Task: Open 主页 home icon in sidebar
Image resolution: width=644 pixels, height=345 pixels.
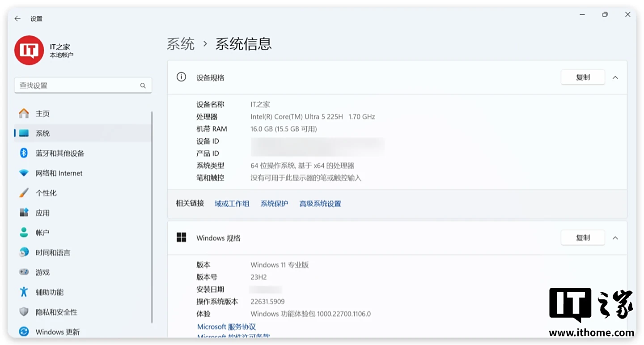Action: pos(24,114)
